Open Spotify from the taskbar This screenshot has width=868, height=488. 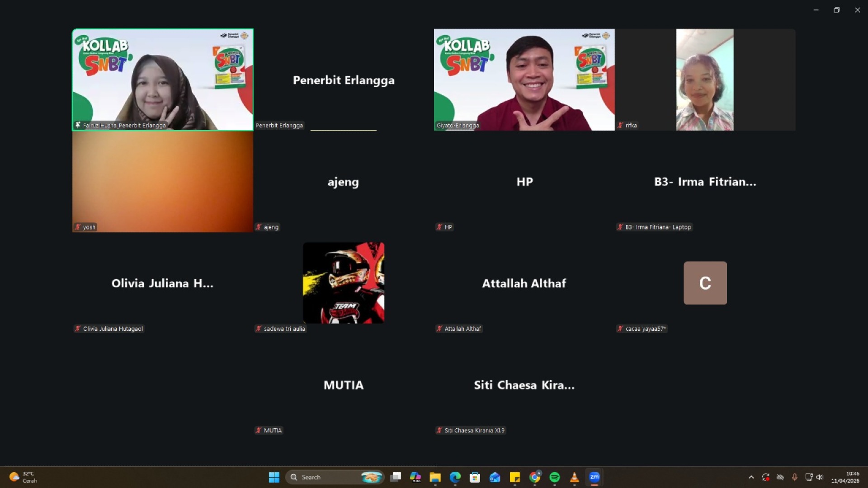[x=555, y=477]
